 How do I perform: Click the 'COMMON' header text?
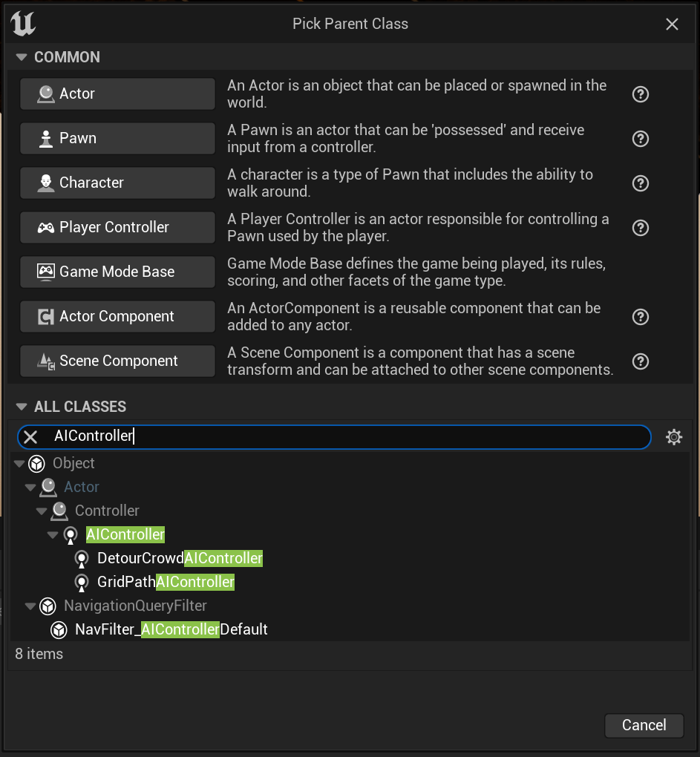pyautogui.click(x=67, y=57)
